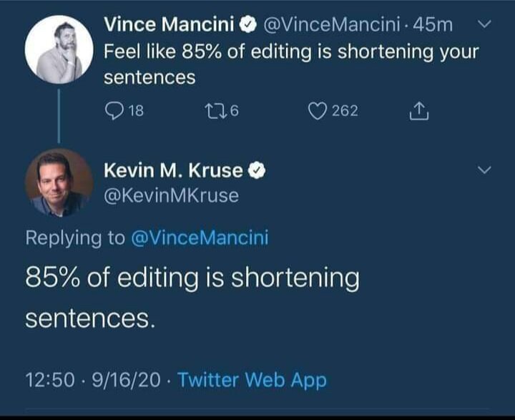Click the reply icon under Vince's tweet
Screen dimensions: 515x420
click(x=114, y=111)
